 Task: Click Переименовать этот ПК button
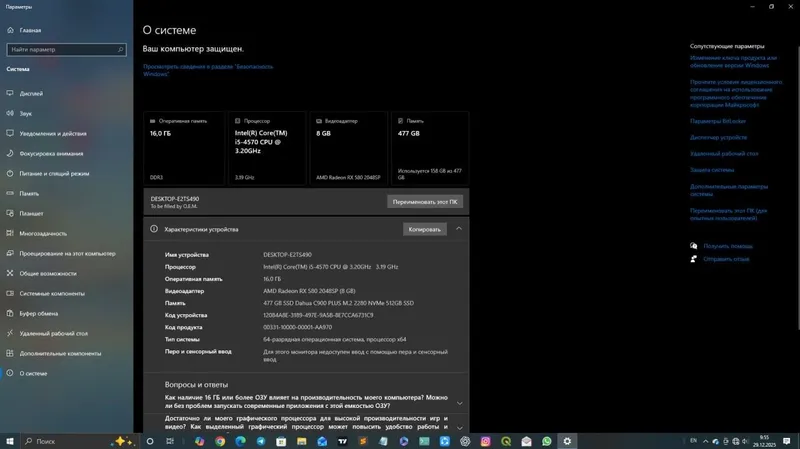coord(424,202)
